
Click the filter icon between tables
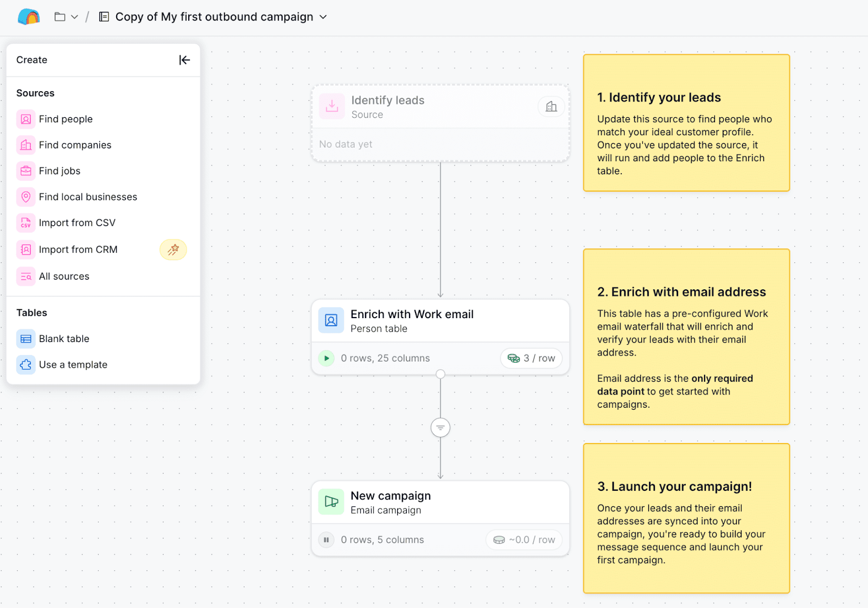click(441, 428)
